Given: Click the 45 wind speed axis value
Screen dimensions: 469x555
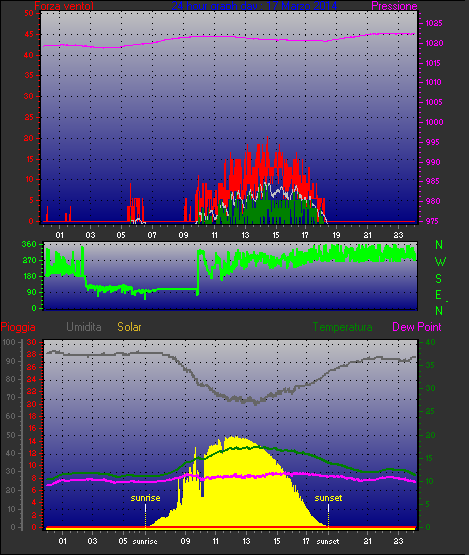Looking at the screenshot, I should pos(29,35).
